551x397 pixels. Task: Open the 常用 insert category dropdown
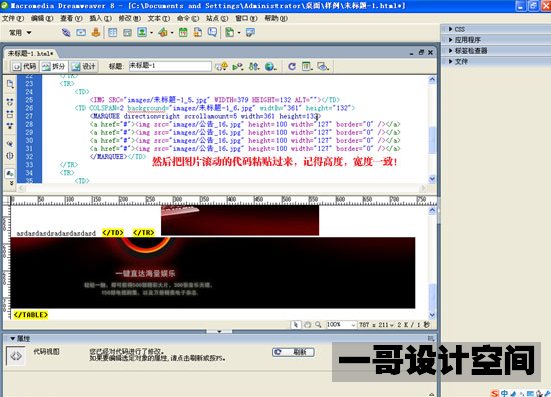[20, 33]
